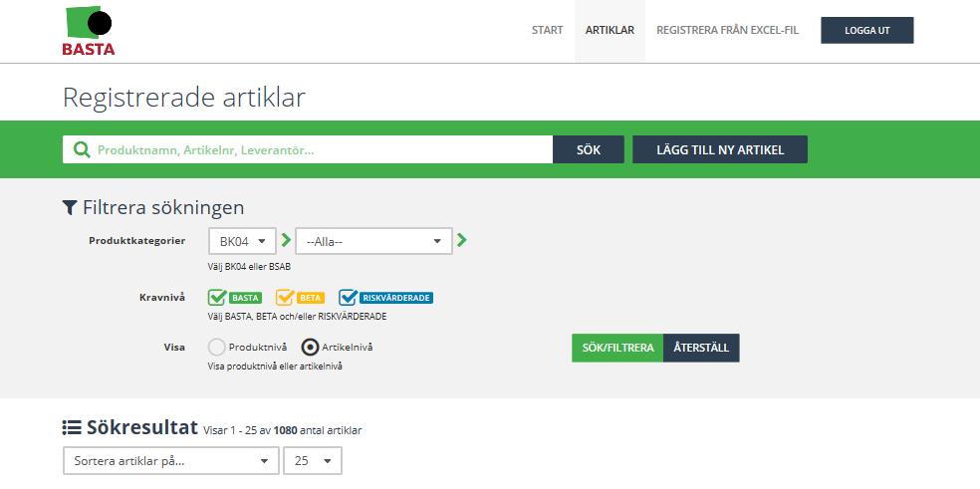
Task: Open the --Alla-- subcategory dropdown
Action: click(x=373, y=241)
